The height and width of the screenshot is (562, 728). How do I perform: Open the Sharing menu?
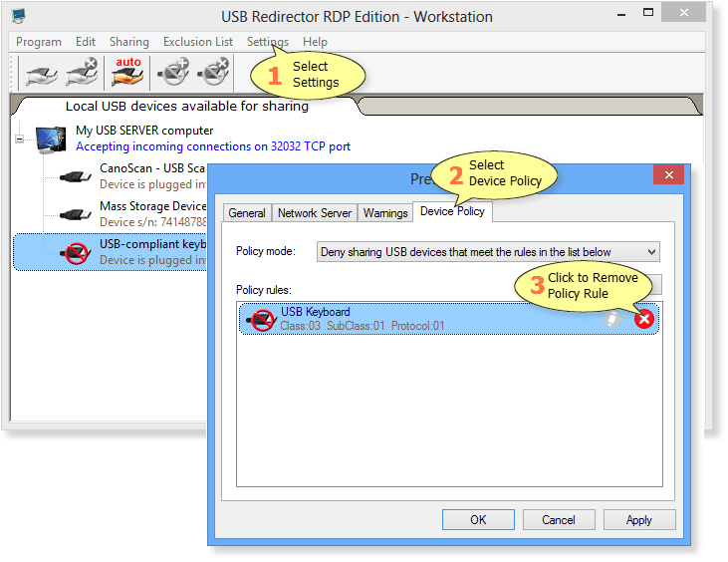tap(129, 42)
